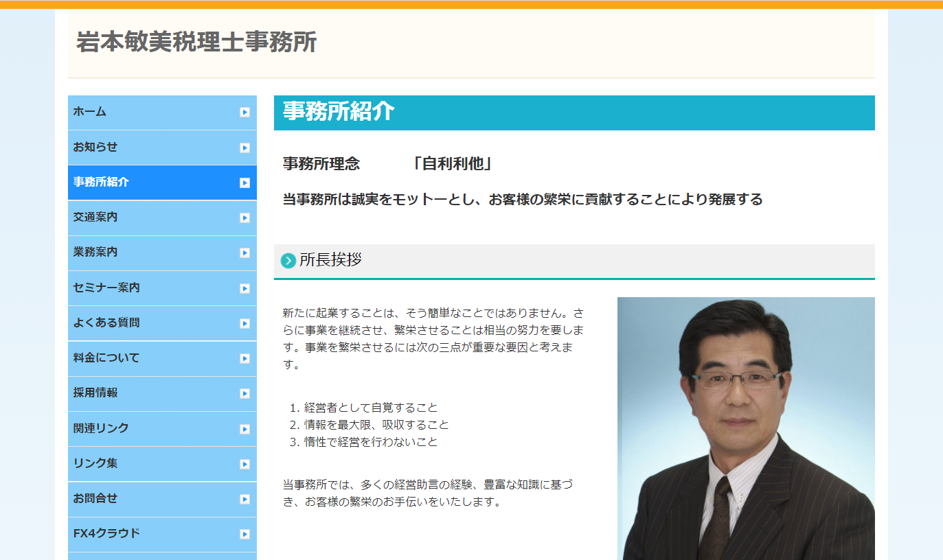Click list item 惰性で経営を行わないこと
The width and height of the screenshot is (943, 560).
pyautogui.click(x=371, y=442)
